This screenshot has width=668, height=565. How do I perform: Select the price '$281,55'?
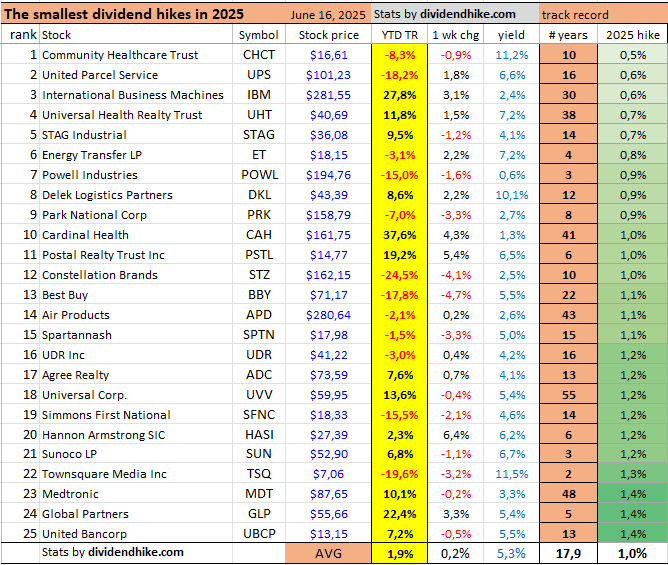click(x=328, y=95)
